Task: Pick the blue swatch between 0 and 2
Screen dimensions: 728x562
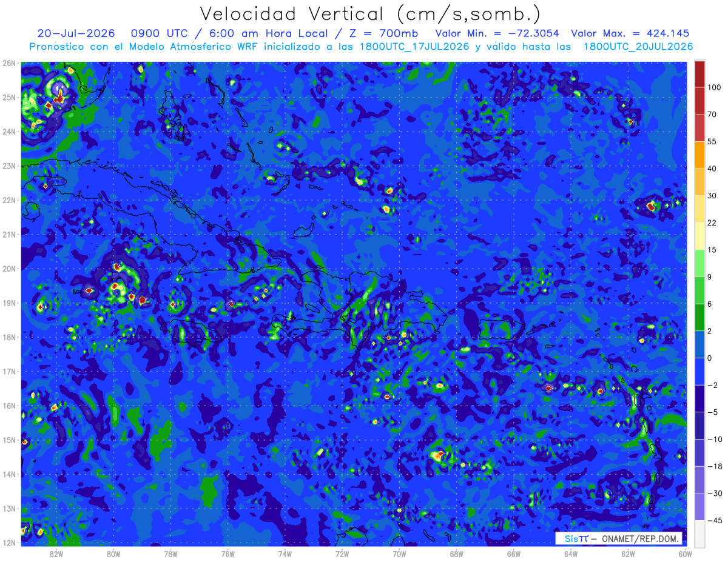Action: pyautogui.click(x=699, y=343)
